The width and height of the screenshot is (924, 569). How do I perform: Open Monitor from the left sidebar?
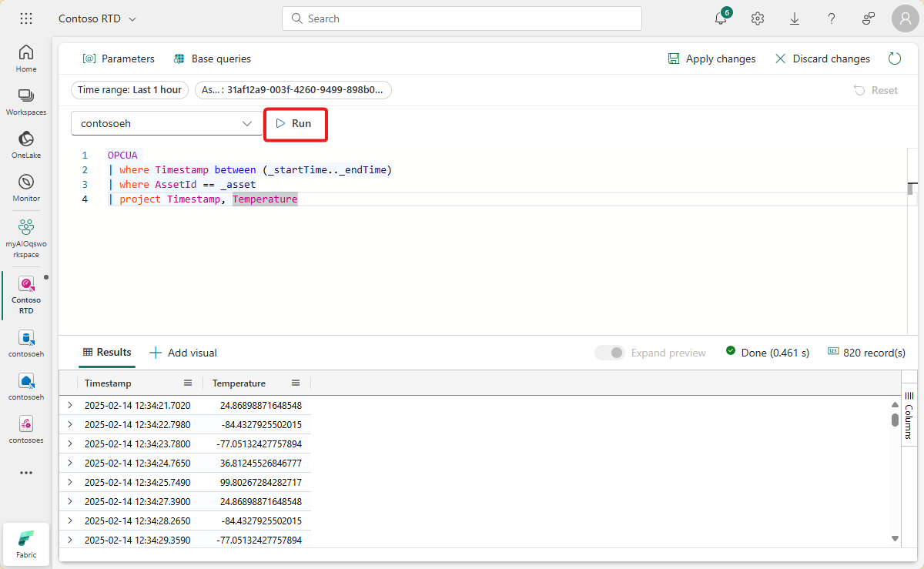(x=25, y=187)
